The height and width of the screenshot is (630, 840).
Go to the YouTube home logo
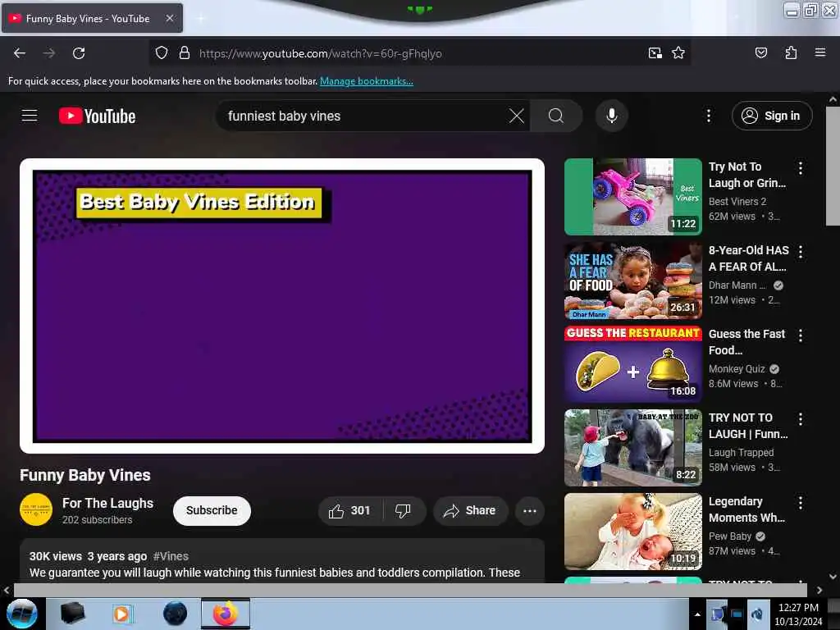tap(97, 116)
